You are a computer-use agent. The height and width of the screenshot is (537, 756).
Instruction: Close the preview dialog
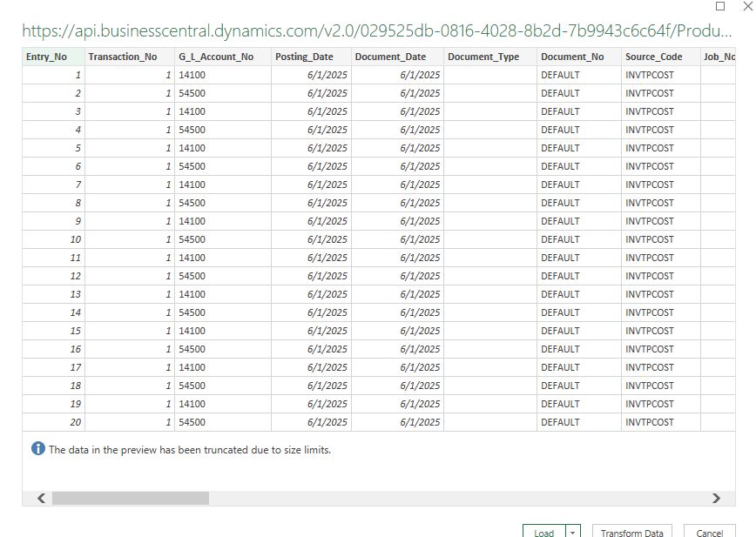[x=748, y=6]
